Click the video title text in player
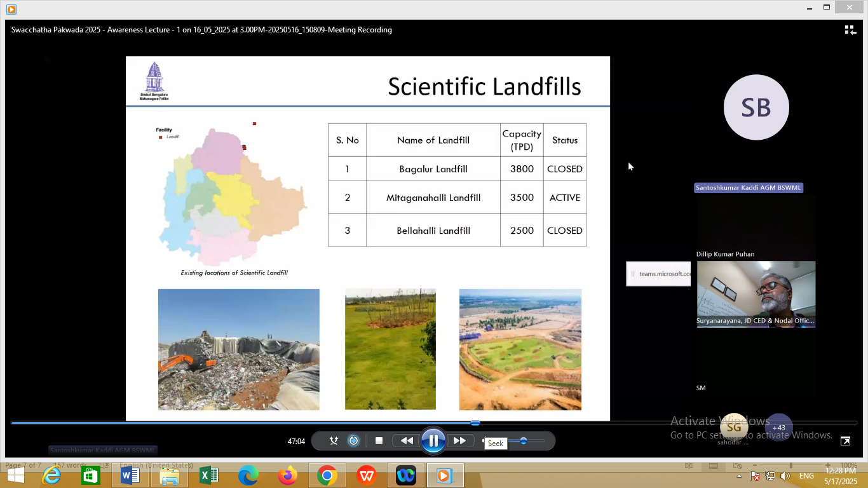868x488 pixels. click(x=201, y=30)
